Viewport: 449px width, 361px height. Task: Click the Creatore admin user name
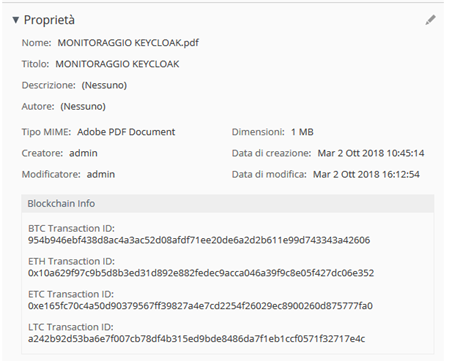(x=83, y=153)
